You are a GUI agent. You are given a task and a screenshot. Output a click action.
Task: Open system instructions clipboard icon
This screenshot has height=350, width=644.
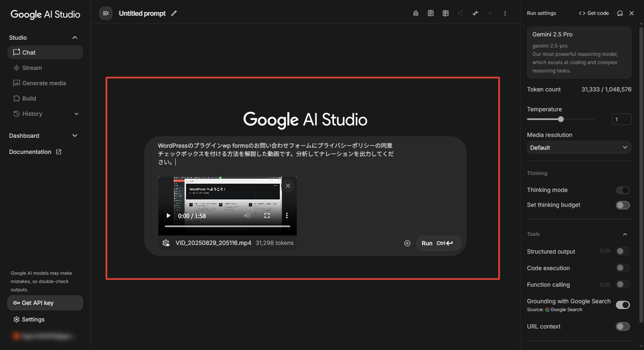[431, 13]
